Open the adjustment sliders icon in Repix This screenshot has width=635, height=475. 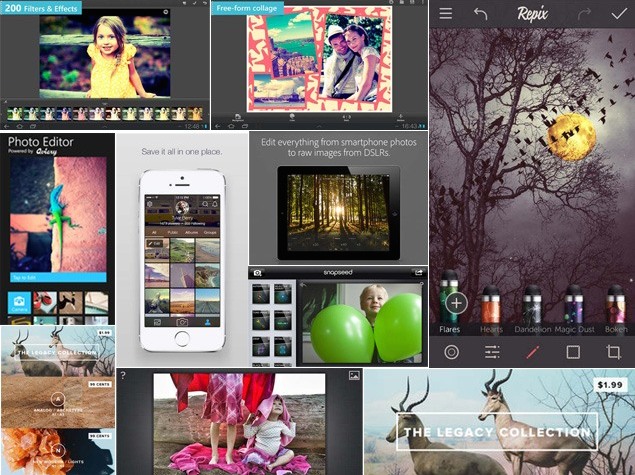click(x=492, y=352)
